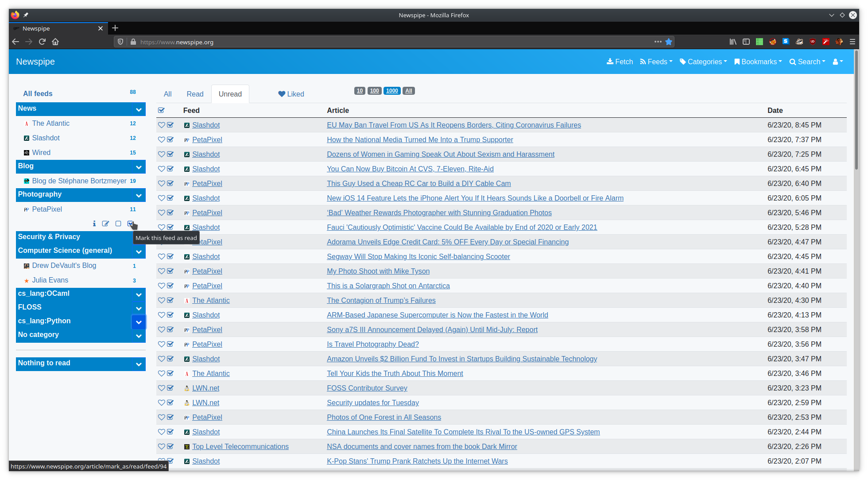Screen dimensions: 868x480
Task: Click the pin icon in window title bar
Action: tap(26, 15)
